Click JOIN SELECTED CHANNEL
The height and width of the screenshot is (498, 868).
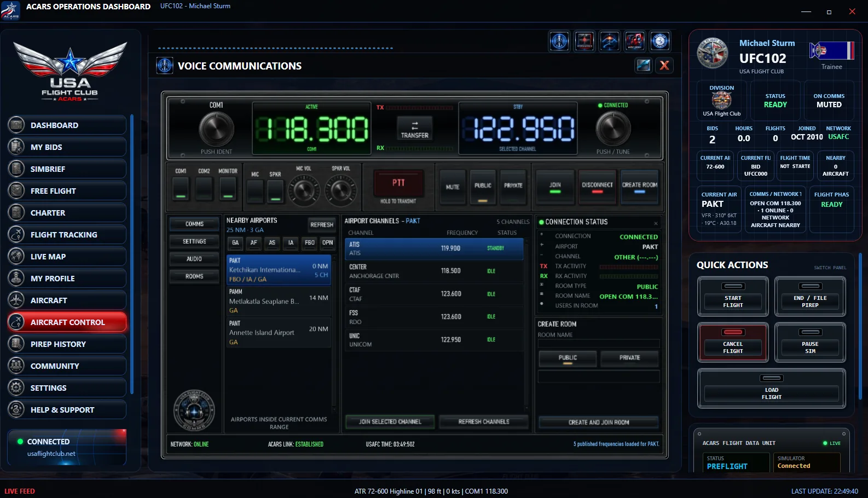390,422
